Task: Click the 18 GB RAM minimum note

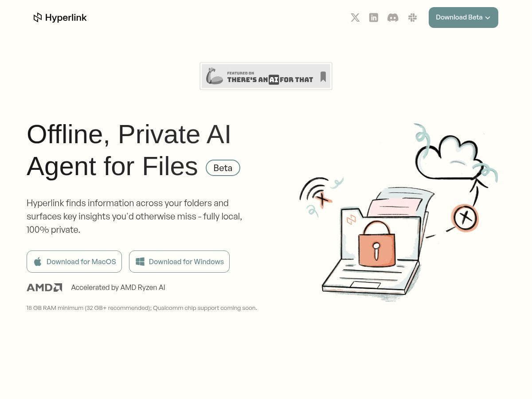Action: pyautogui.click(x=141, y=308)
